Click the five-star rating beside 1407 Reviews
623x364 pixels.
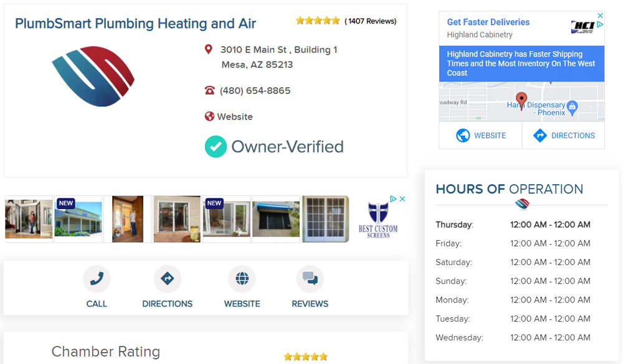(318, 21)
